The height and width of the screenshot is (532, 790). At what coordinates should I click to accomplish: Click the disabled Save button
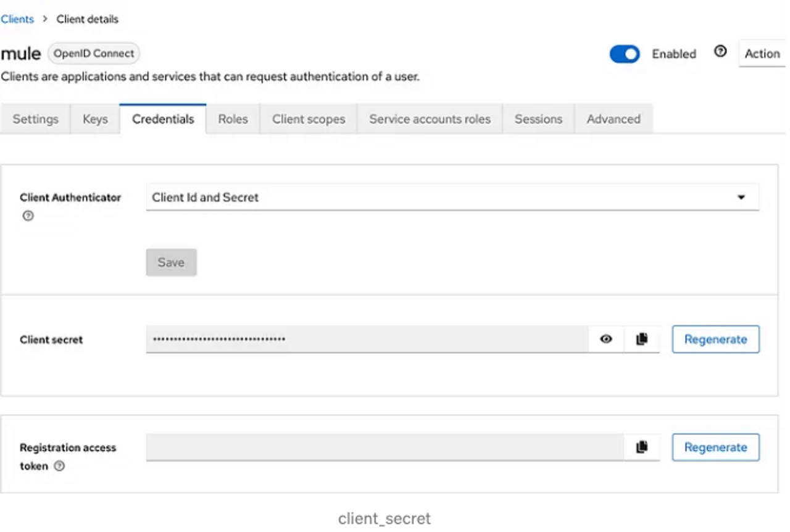171,262
